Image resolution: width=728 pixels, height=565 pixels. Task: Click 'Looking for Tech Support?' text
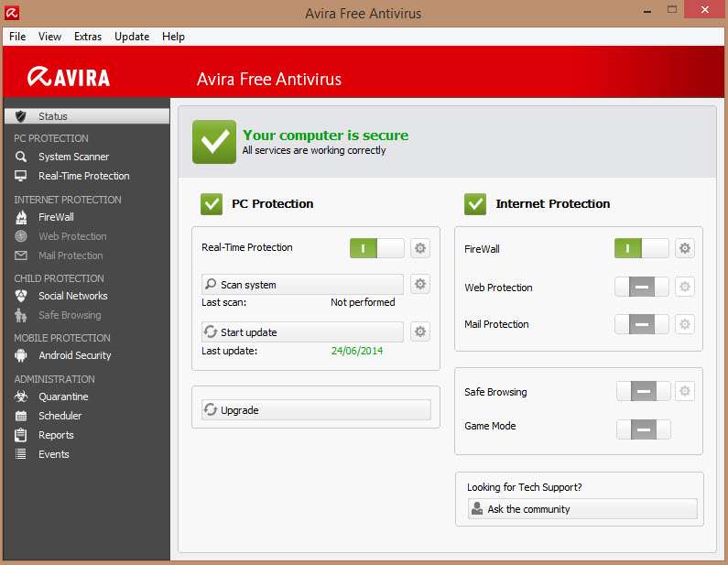tap(524, 487)
